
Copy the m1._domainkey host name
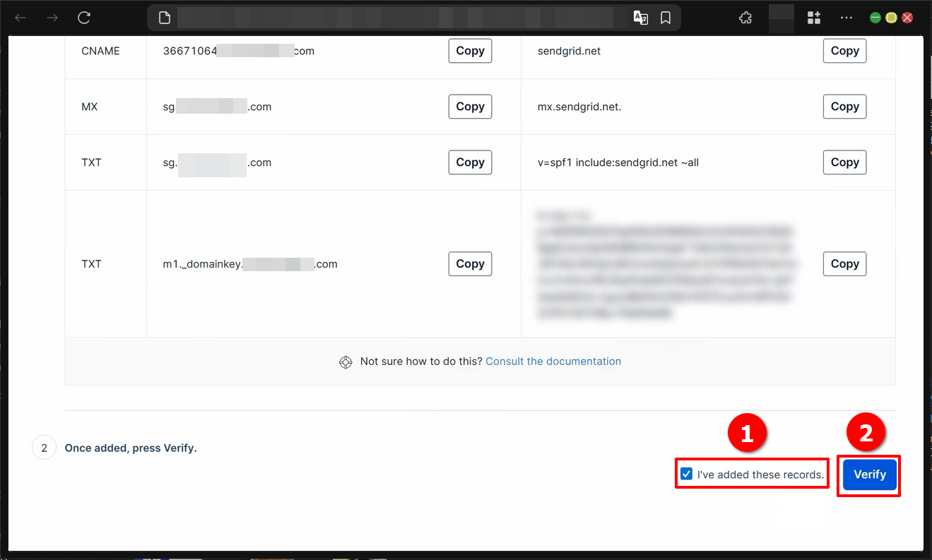coord(469,263)
